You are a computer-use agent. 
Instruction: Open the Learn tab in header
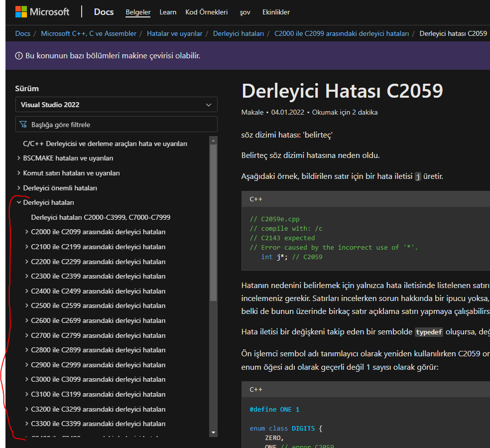tap(168, 12)
